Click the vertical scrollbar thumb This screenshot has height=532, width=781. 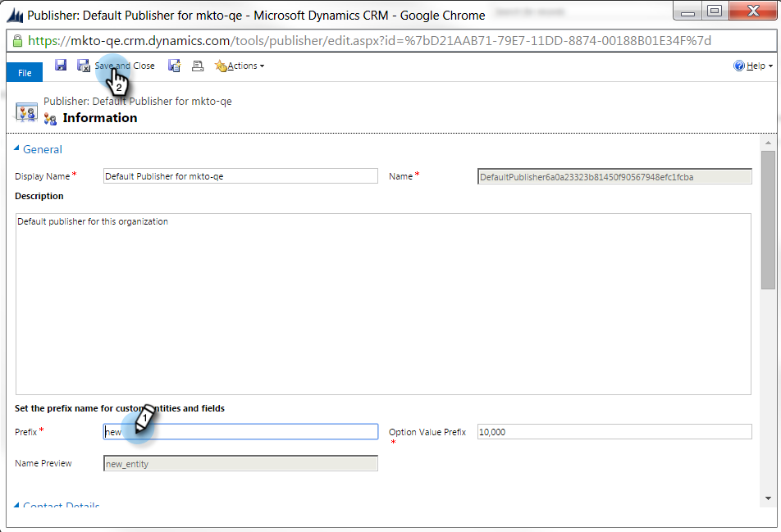click(768, 220)
